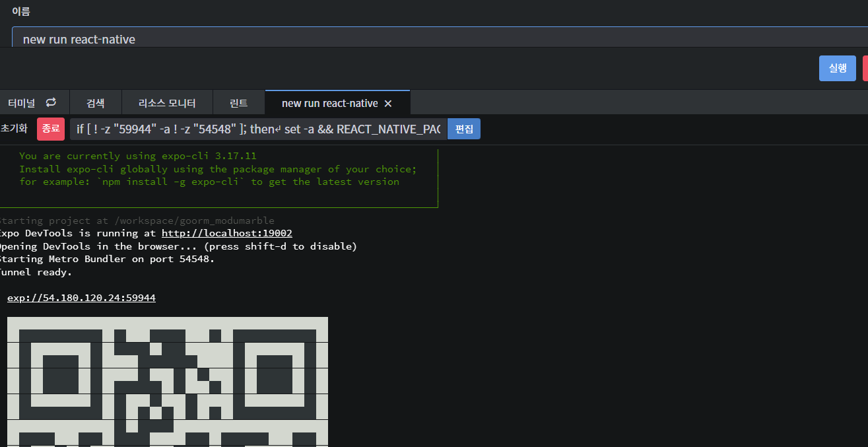Open the exp://54.180.120.24:59944 link
The height and width of the screenshot is (447, 868).
[81, 298]
